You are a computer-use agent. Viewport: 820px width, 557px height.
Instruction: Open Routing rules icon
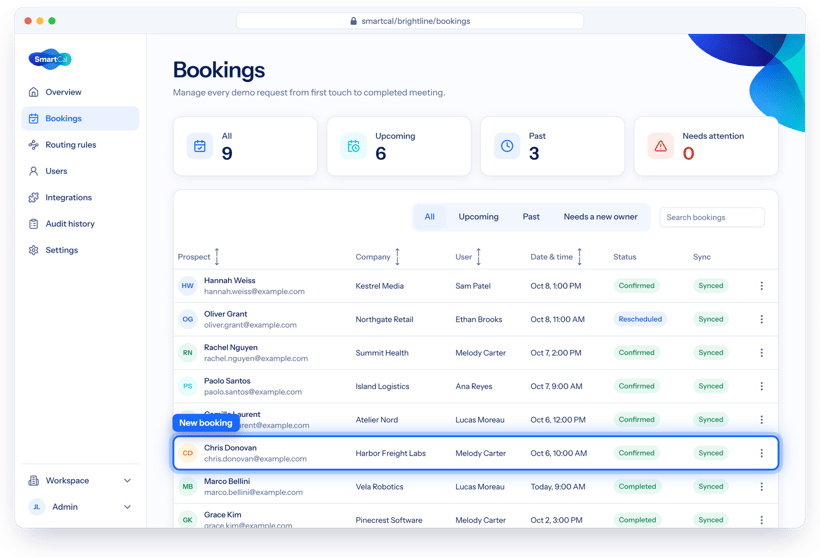[x=33, y=145]
